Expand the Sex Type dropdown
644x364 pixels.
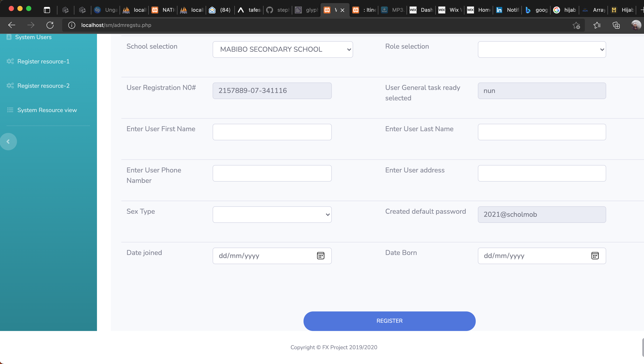272,214
